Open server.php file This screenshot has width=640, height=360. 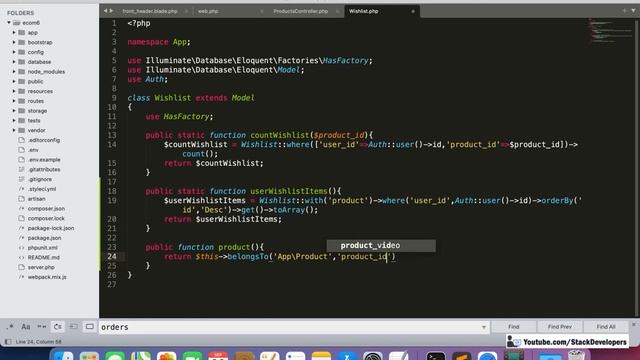tap(41, 267)
